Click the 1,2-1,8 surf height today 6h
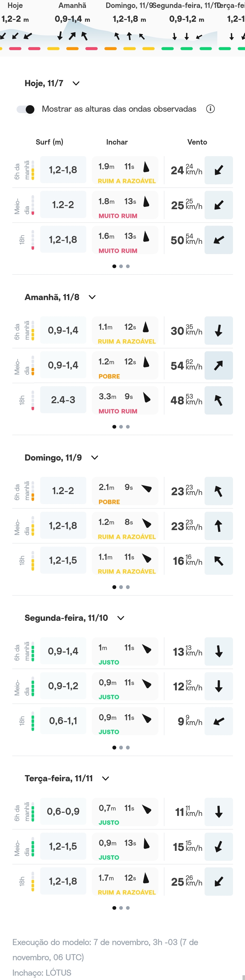Screen dimensions: 245x980 pos(63,170)
